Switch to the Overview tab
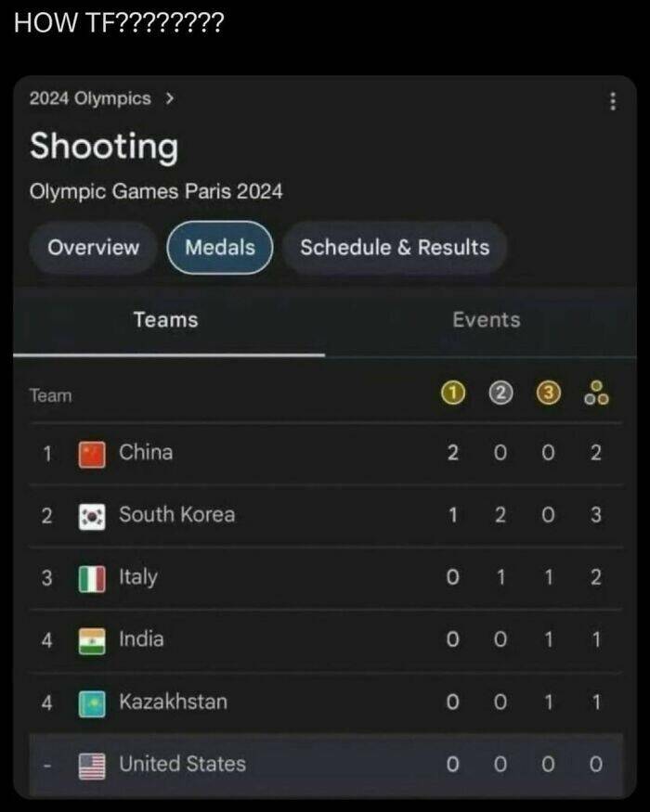The height and width of the screenshot is (812, 650). [x=93, y=248]
